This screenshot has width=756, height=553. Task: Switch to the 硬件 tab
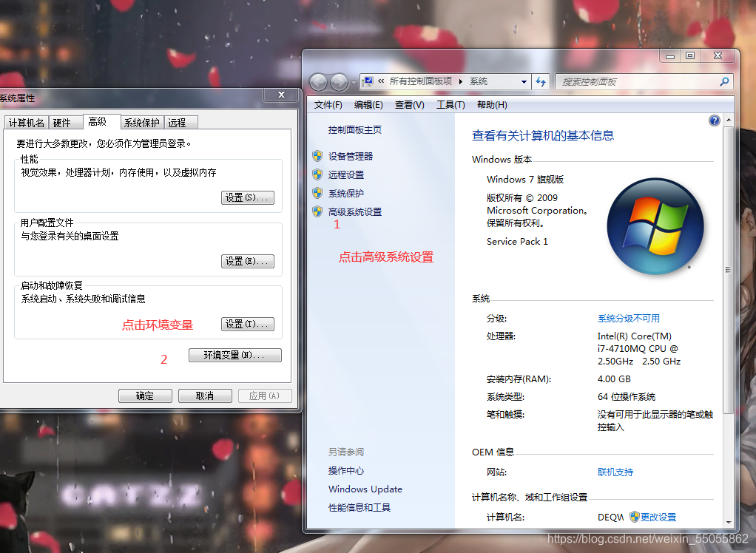tap(66, 123)
